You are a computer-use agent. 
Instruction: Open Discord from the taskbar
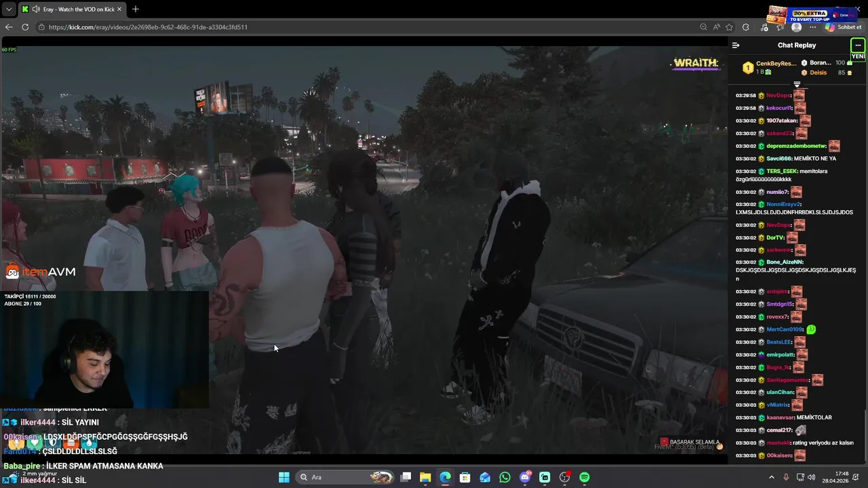pos(525,477)
